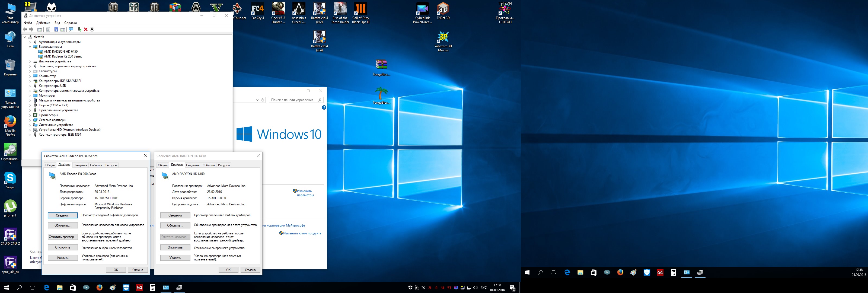This screenshot has width=868, height=293.
Task: Click the scan for hardware changes icon
Action: 71,29
